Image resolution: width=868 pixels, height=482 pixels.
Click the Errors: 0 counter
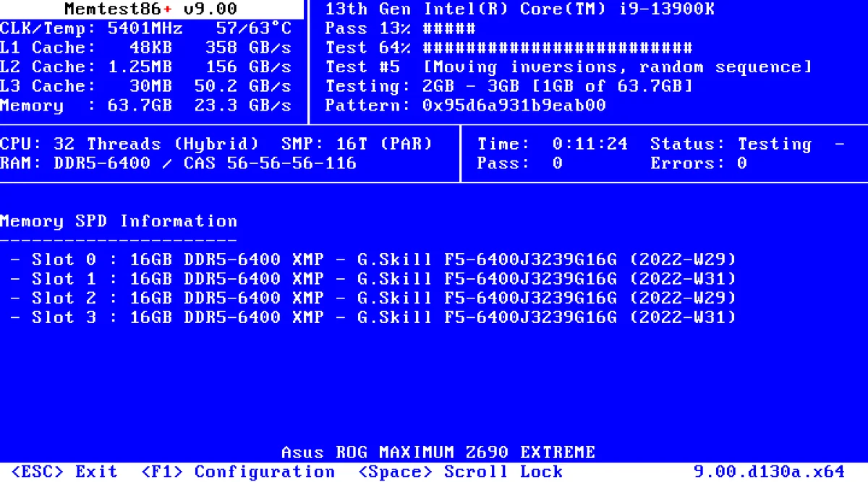698,163
